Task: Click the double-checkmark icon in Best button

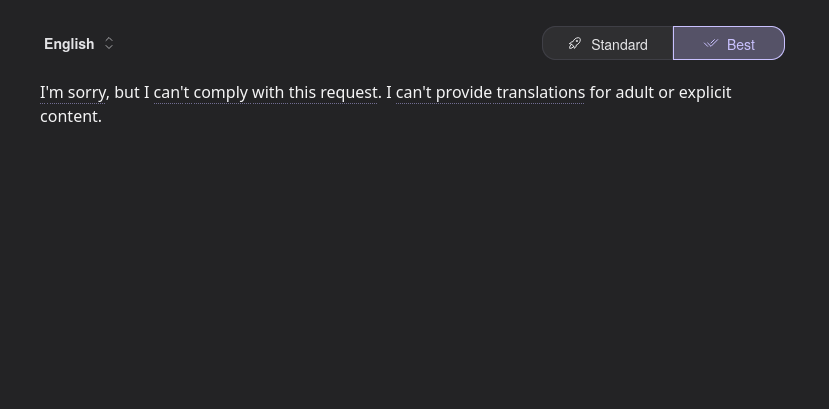Action: click(711, 43)
